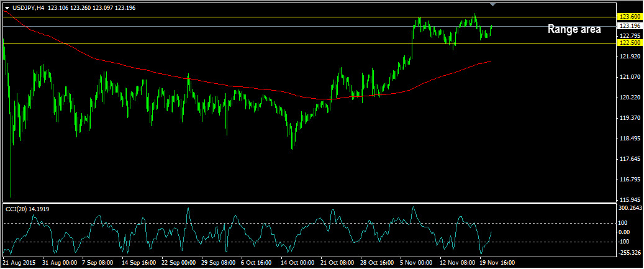This screenshot has width=644, height=269.
Task: Click the 14 Oct 00:00 time label
Action: [x=297, y=262]
